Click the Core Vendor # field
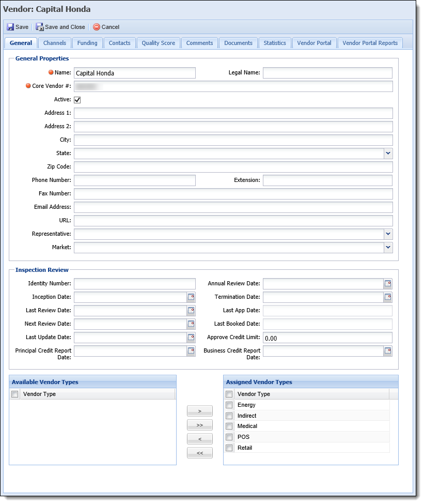This screenshot has width=424, height=504. (233, 86)
